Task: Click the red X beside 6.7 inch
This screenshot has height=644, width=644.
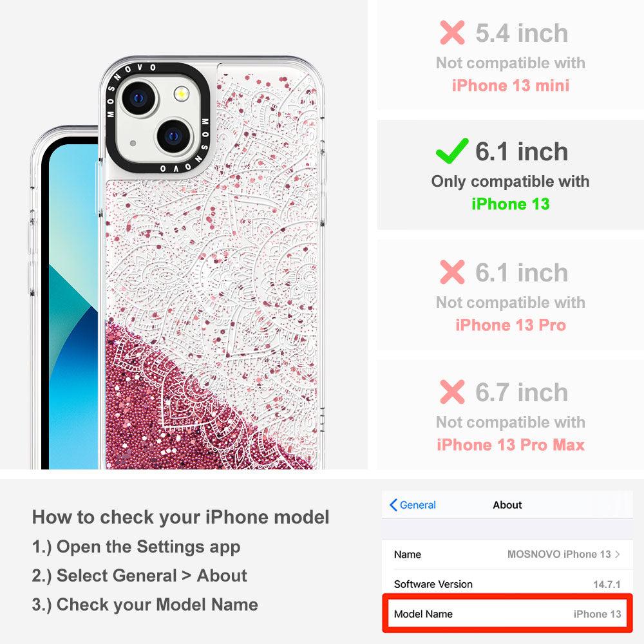Action: pyautogui.click(x=452, y=392)
